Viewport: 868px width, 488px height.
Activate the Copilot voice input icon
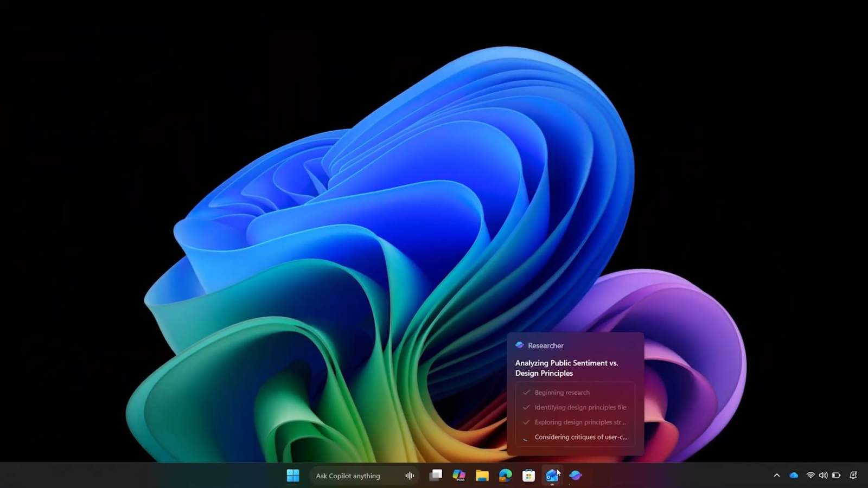409,475
